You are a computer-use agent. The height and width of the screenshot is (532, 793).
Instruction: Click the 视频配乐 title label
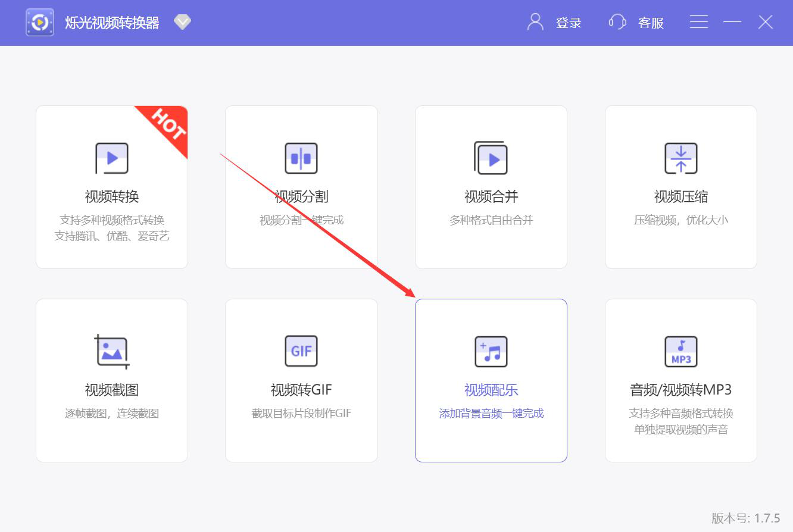pyautogui.click(x=491, y=390)
